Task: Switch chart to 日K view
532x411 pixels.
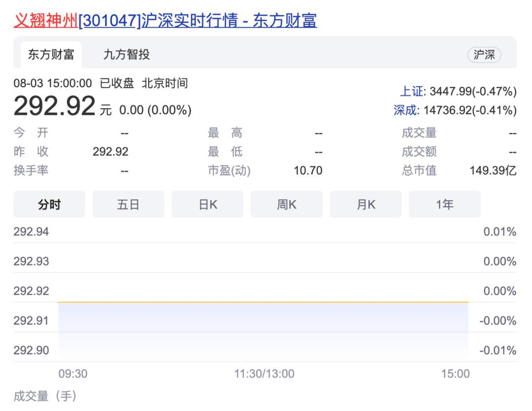Action: tap(207, 205)
